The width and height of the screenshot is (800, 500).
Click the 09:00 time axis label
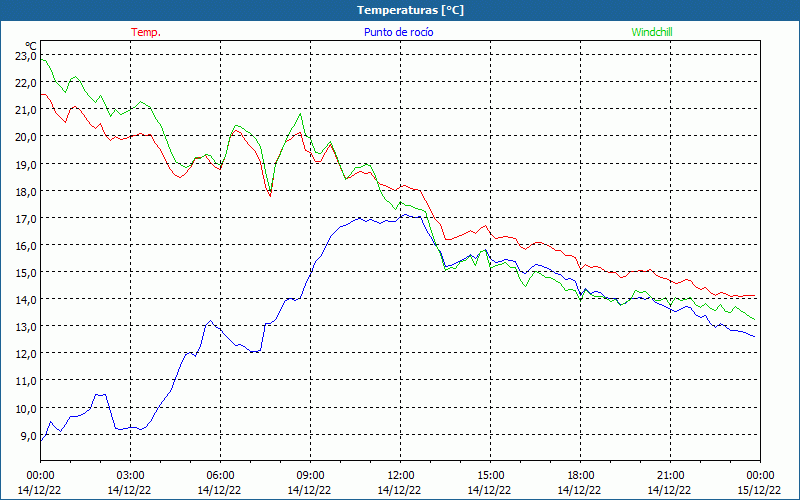coord(310,476)
